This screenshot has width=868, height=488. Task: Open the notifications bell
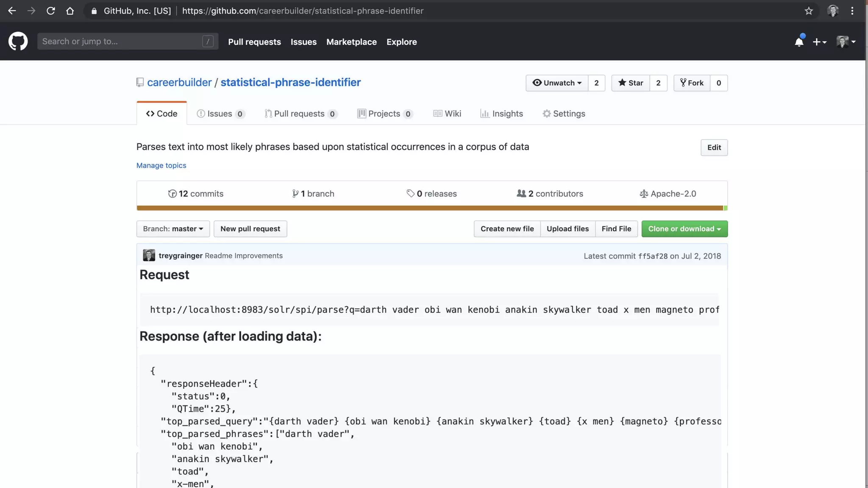tap(799, 42)
